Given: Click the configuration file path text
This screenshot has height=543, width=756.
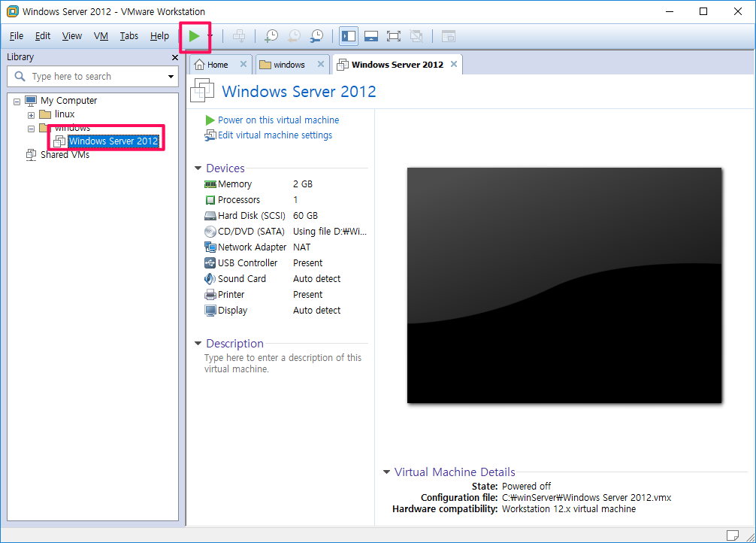Looking at the screenshot, I should [x=586, y=497].
